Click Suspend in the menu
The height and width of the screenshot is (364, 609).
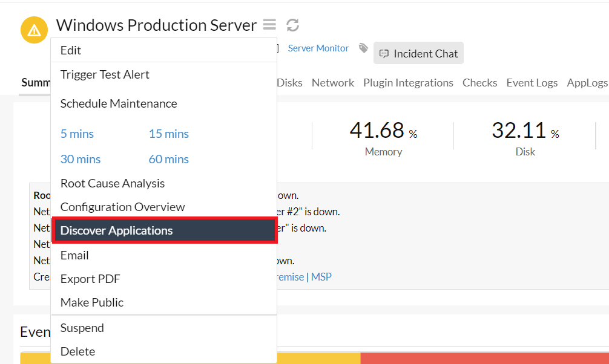coord(82,328)
